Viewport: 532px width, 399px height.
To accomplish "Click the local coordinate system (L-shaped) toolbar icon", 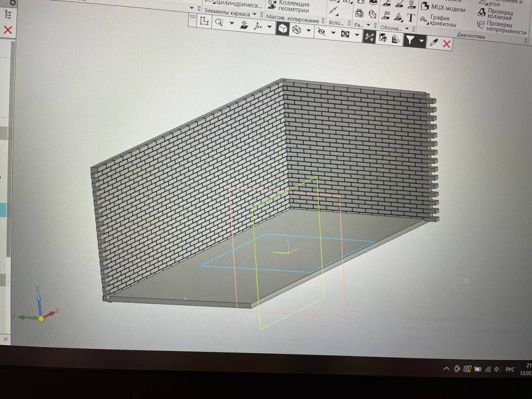I will [x=204, y=21].
